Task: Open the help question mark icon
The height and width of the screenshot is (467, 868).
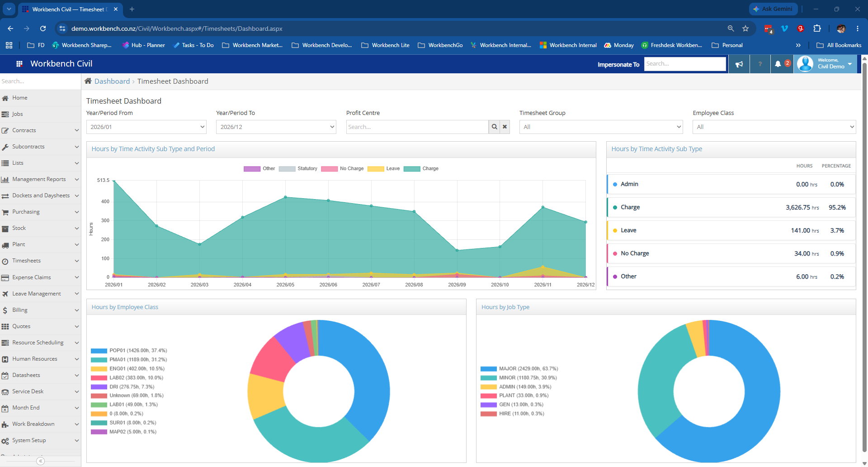Action: [760, 64]
